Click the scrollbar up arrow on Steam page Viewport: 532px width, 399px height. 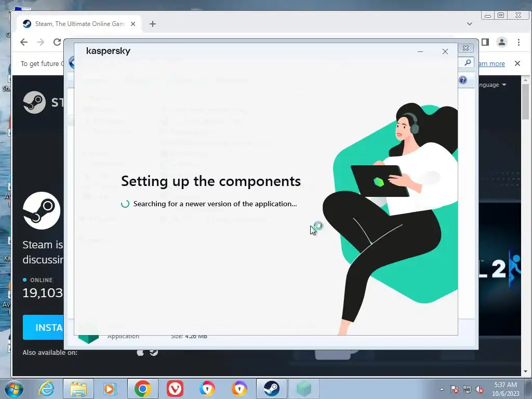point(525,81)
